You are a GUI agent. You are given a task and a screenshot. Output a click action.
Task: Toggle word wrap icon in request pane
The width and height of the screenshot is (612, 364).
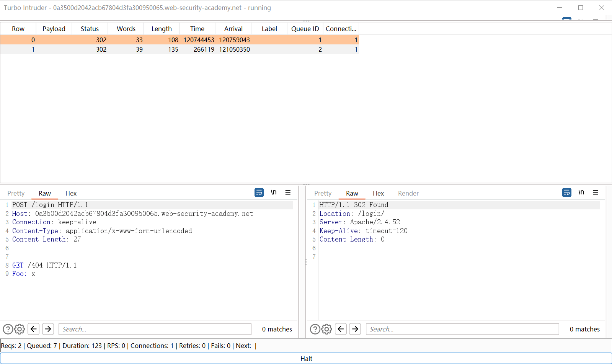(259, 193)
